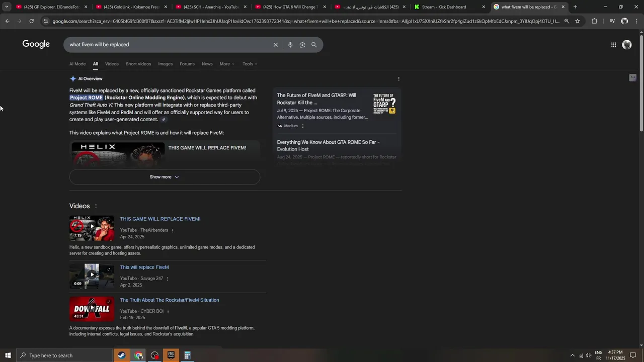Viewport: 644px width, 362px height.
Task: Open the Windows notification center
Action: [x=633, y=355]
